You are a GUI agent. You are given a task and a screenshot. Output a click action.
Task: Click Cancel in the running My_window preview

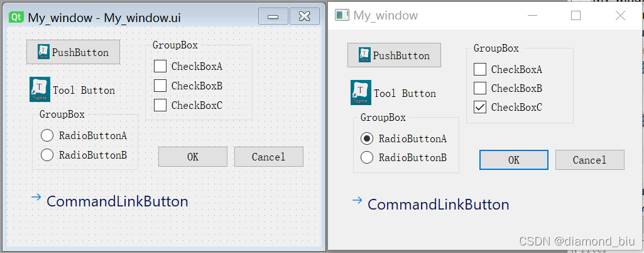pos(590,160)
